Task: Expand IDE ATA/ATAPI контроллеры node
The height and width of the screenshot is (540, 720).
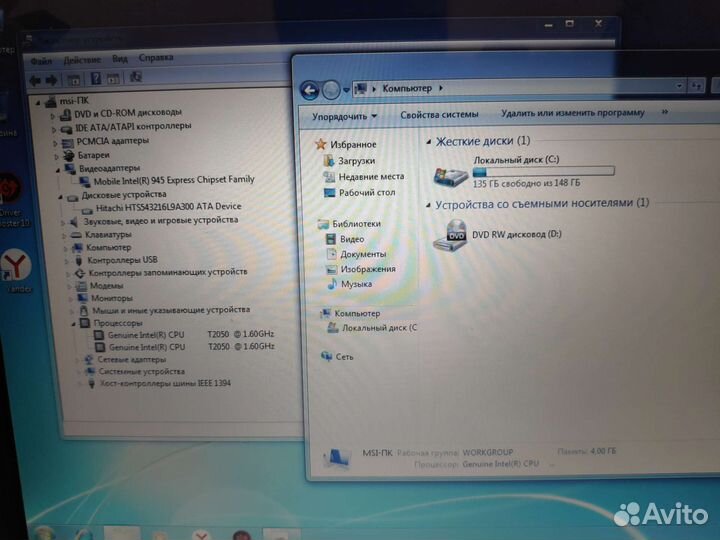Action: click(x=54, y=130)
